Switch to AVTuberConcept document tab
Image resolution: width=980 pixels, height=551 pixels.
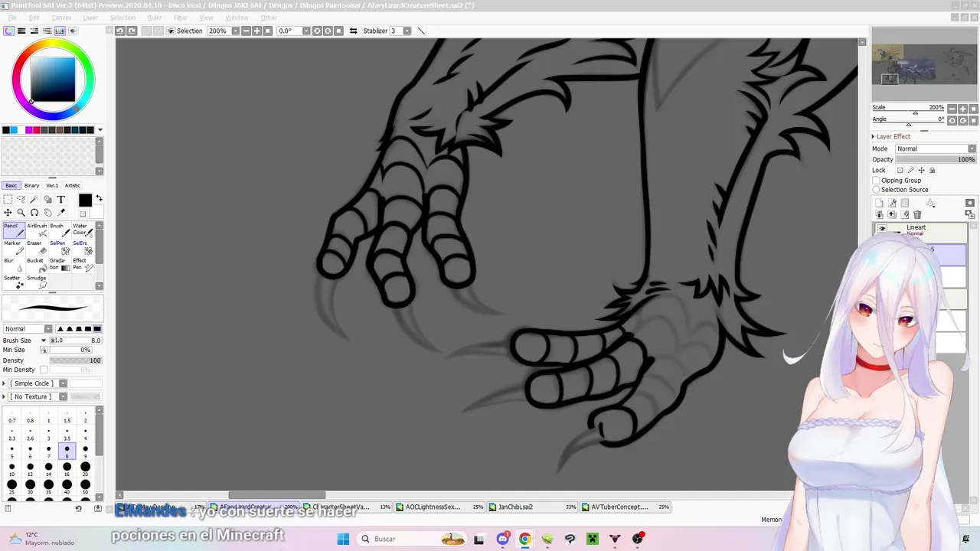pyautogui.click(x=626, y=507)
